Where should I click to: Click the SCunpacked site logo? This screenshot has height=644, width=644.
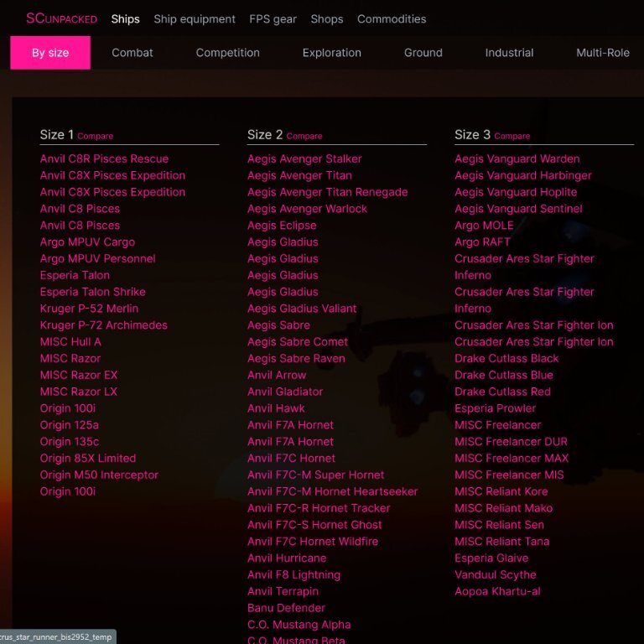click(61, 18)
